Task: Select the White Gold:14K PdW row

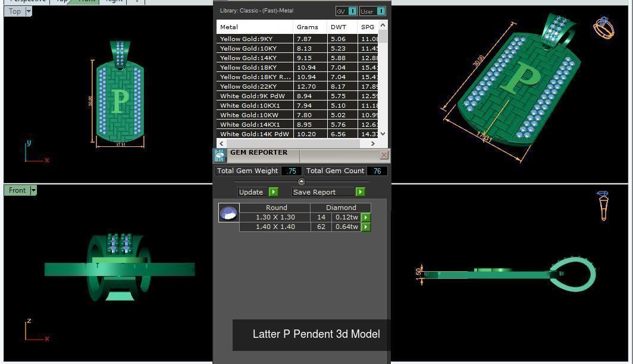Action: click(297, 134)
